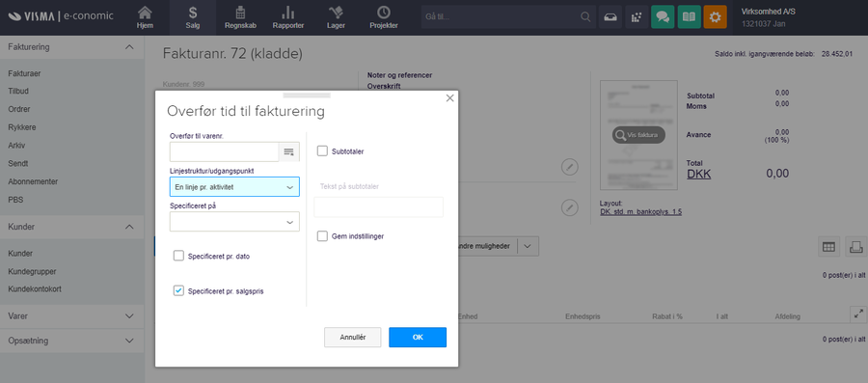Open the product list lookup icon

[288, 151]
